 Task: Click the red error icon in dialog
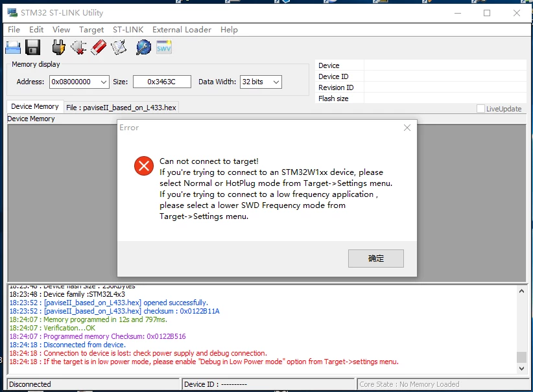[x=144, y=166]
